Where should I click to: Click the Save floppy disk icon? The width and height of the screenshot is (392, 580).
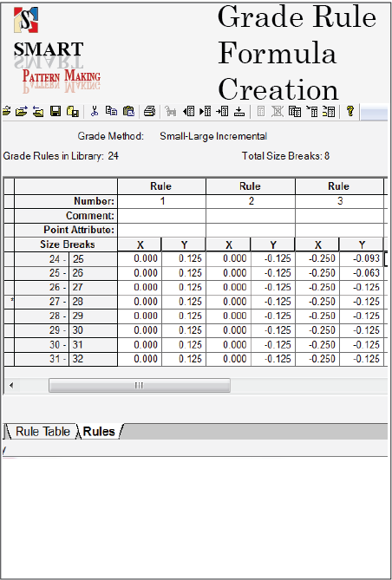(x=56, y=111)
